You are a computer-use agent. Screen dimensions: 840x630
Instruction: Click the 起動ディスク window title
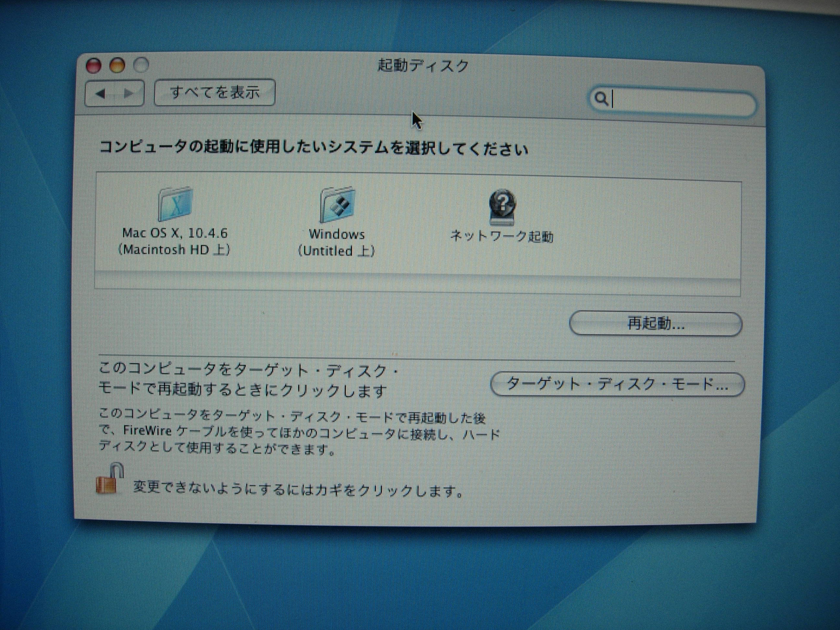423,66
